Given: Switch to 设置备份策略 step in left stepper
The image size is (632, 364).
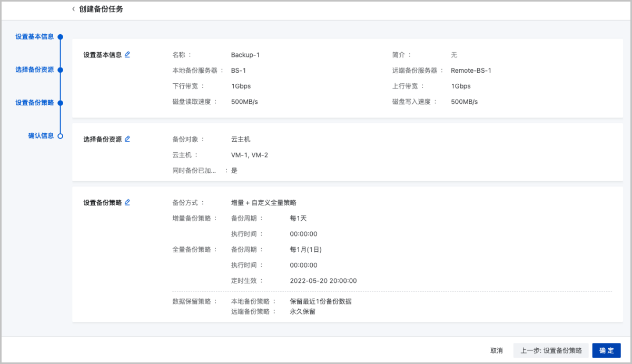Looking at the screenshot, I should (x=34, y=103).
